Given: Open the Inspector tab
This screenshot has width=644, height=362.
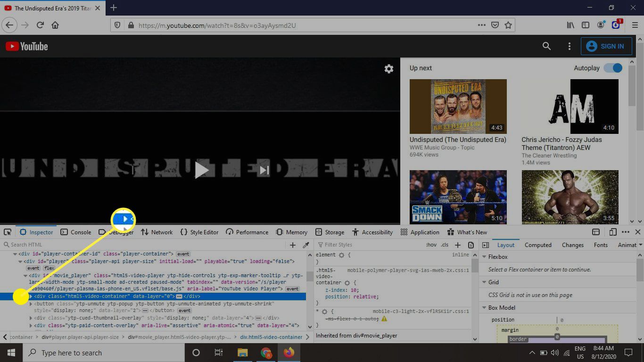Looking at the screenshot, I should (37, 232).
